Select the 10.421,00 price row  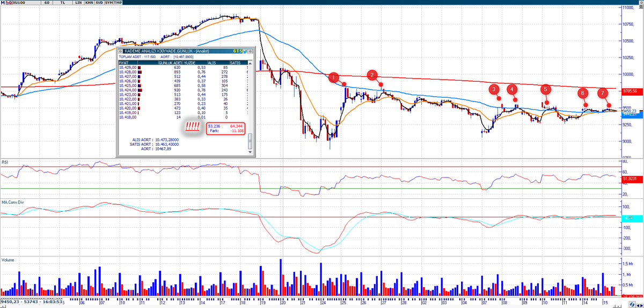coord(183,104)
